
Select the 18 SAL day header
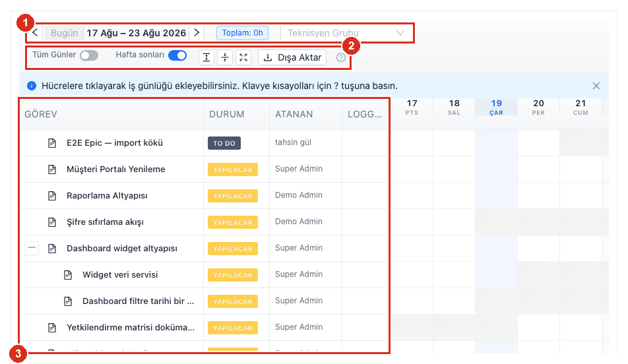click(454, 107)
